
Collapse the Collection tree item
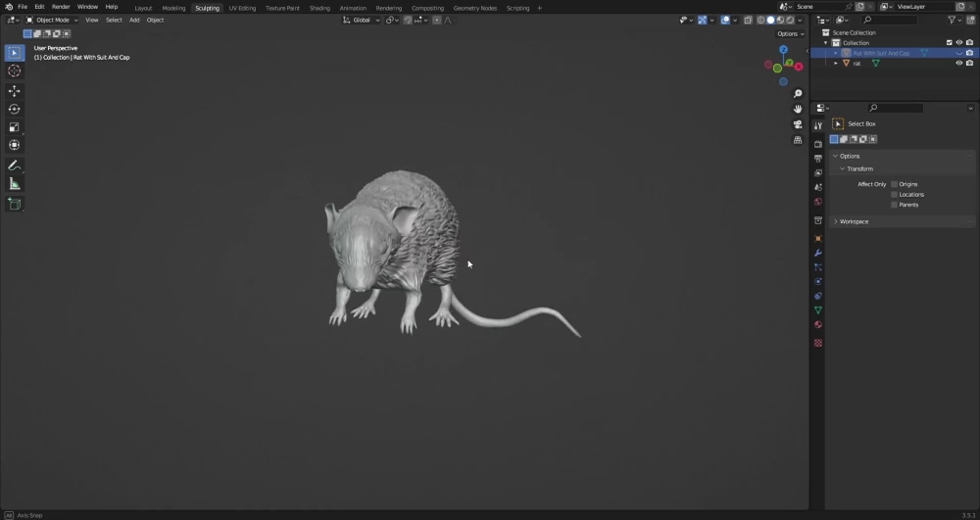[826, 43]
